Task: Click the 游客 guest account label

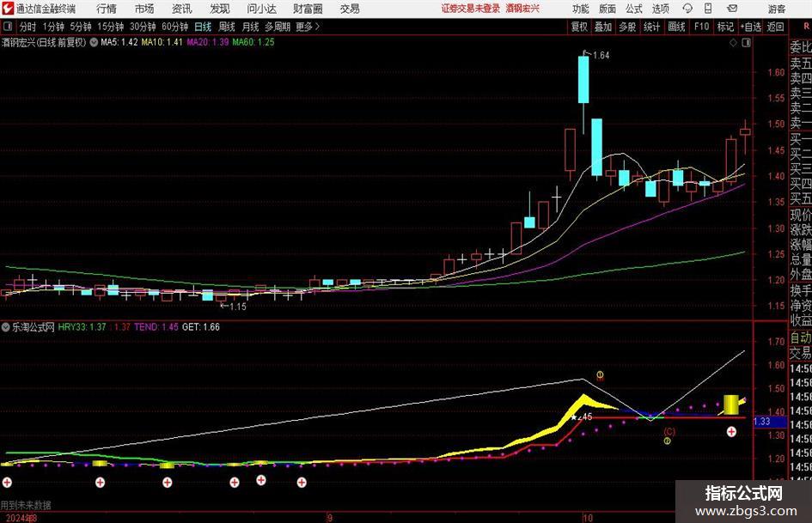Action: (x=776, y=9)
